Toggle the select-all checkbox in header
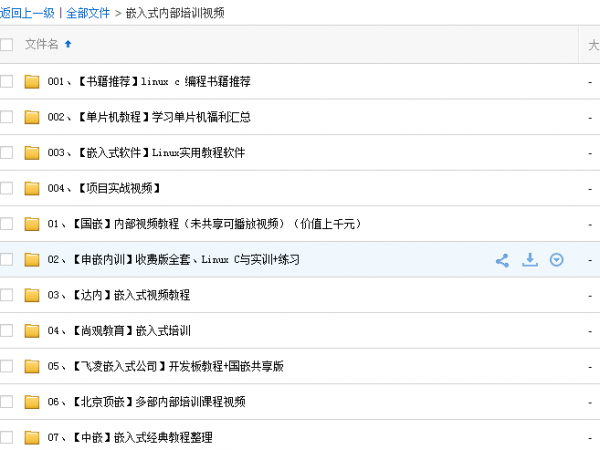This screenshot has width=600, height=450. pyautogui.click(x=7, y=45)
